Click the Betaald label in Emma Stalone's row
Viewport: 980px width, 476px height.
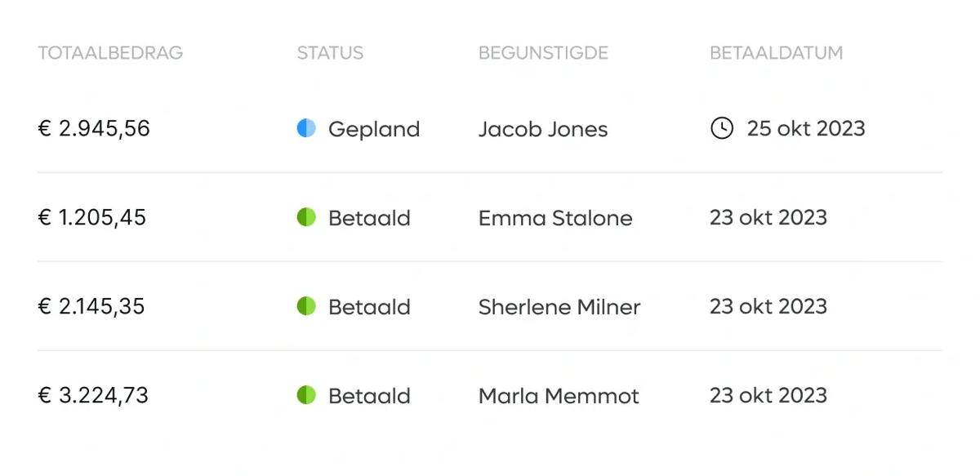click(369, 218)
